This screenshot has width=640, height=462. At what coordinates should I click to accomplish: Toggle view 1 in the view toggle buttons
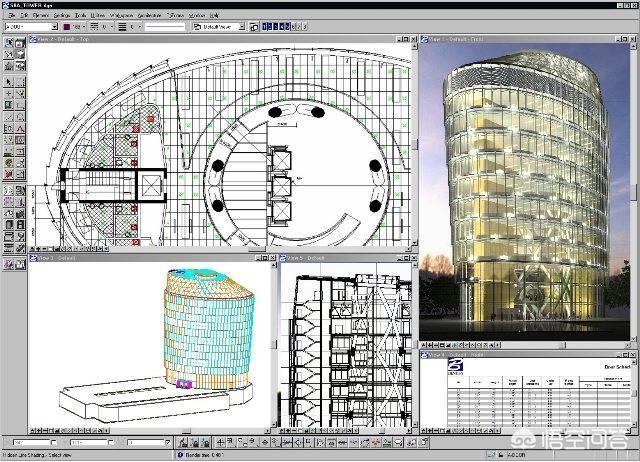point(264,26)
